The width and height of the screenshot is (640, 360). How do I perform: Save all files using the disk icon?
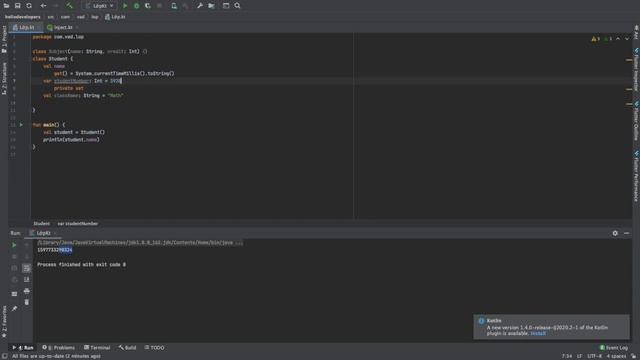coord(18,6)
